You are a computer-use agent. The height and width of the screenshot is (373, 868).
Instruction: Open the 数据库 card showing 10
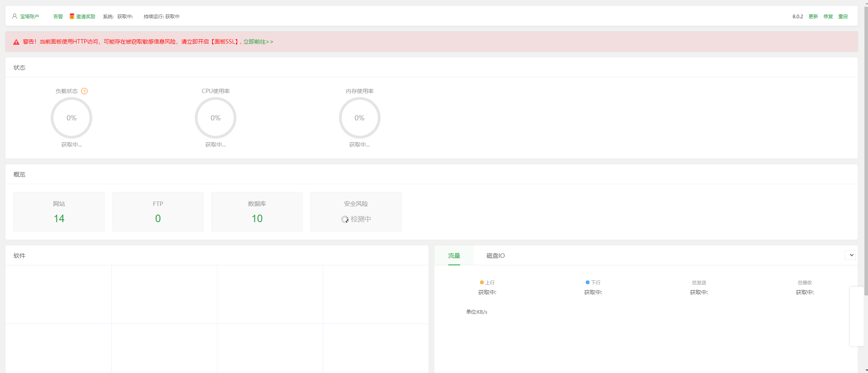(x=257, y=212)
